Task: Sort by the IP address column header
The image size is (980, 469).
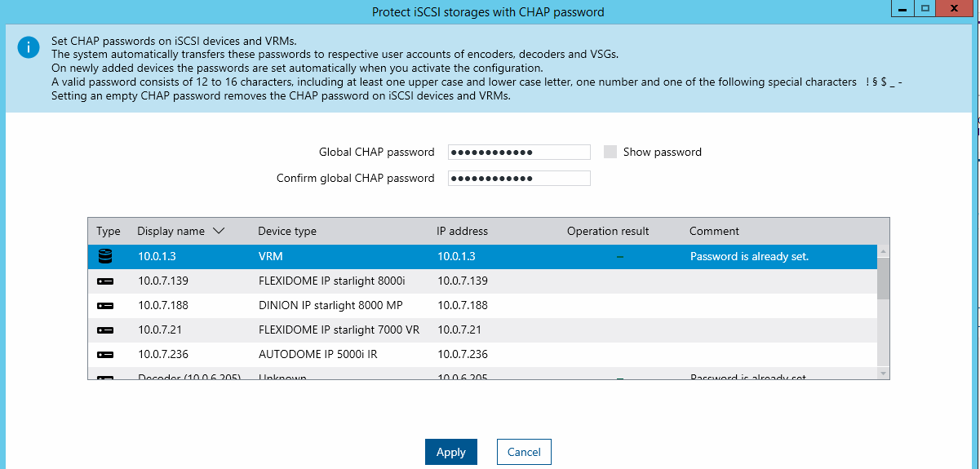Action: [462, 231]
